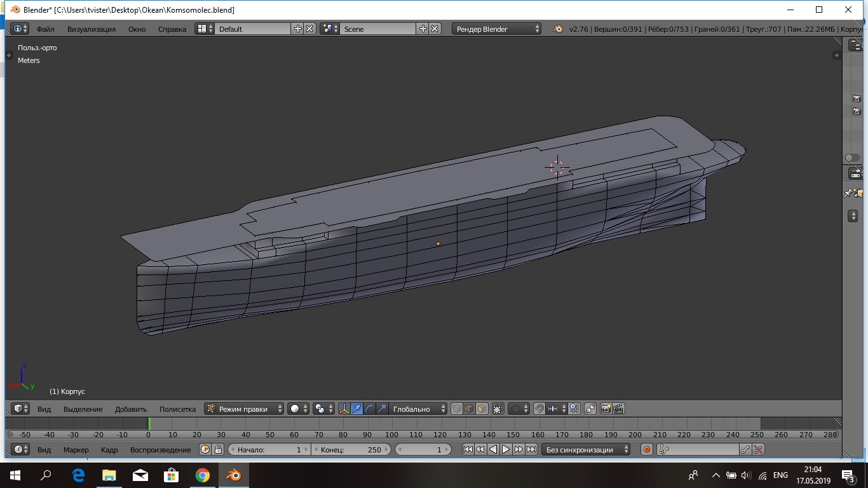868x488 pixels.
Task: Click the OpenGL render animation clapper icon
Action: click(618, 409)
